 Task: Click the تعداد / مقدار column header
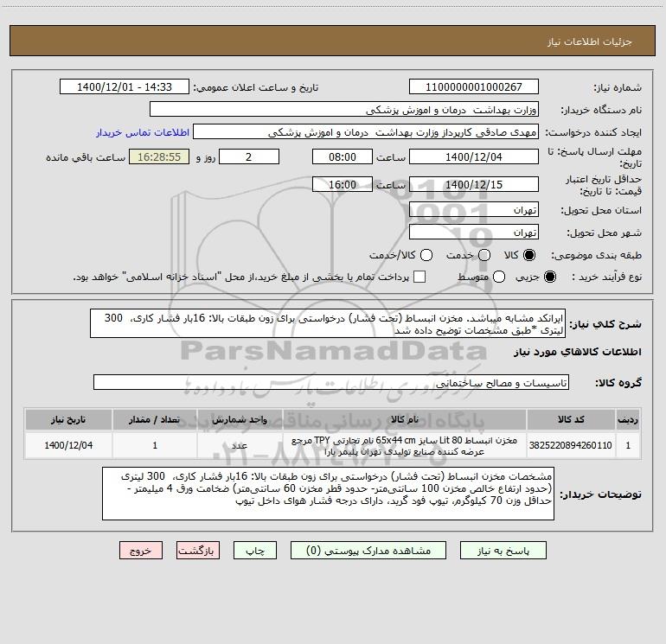tap(155, 419)
